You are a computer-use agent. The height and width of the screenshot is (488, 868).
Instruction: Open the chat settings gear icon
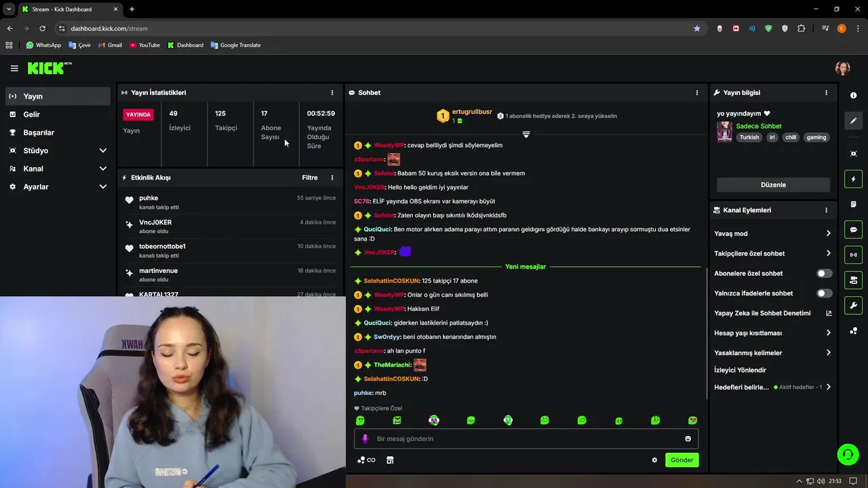click(x=654, y=460)
